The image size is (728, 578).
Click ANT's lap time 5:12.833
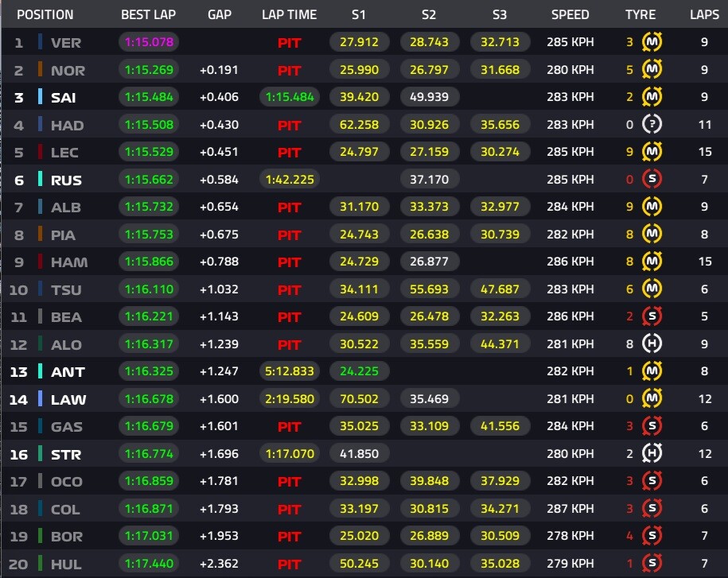point(290,371)
